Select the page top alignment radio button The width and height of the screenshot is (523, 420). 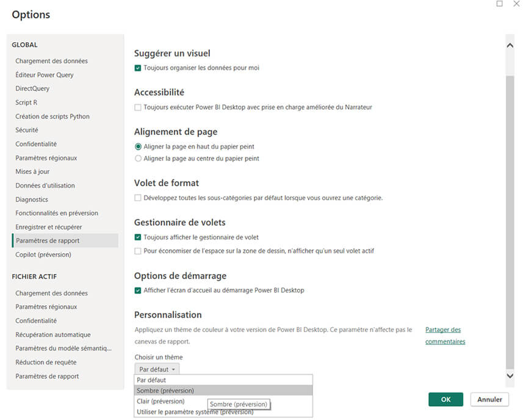tap(137, 147)
